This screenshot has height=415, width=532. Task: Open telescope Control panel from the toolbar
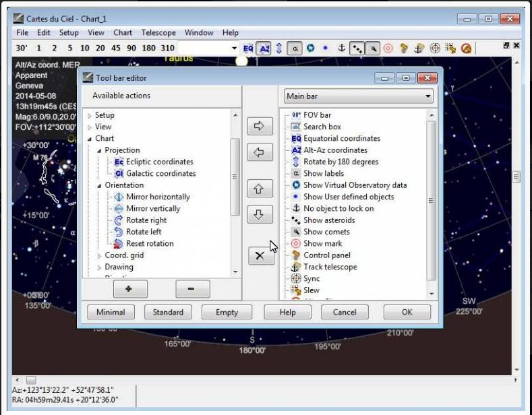(404, 49)
